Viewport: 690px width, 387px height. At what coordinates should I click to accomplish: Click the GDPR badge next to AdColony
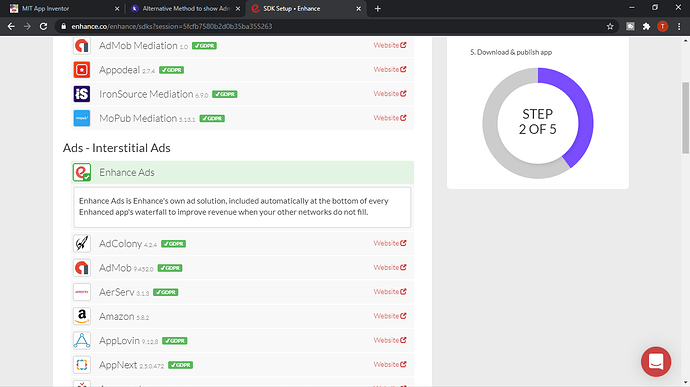click(173, 243)
